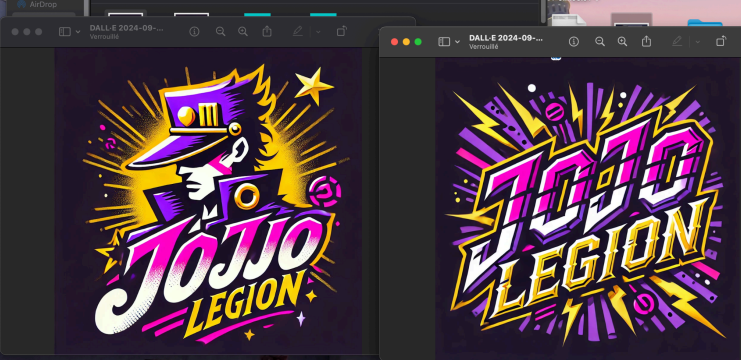Show the inspector info in the left window
This screenshot has height=360, width=741.
pyautogui.click(x=194, y=32)
